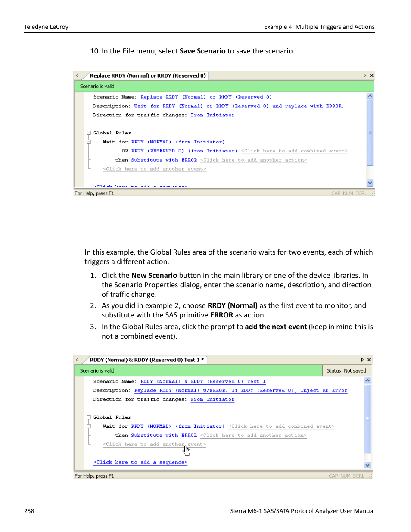Viewport: 411px width, 532px height.
Task: Click the scrollbar thumb in upper scenario window
Action: click(370, 132)
